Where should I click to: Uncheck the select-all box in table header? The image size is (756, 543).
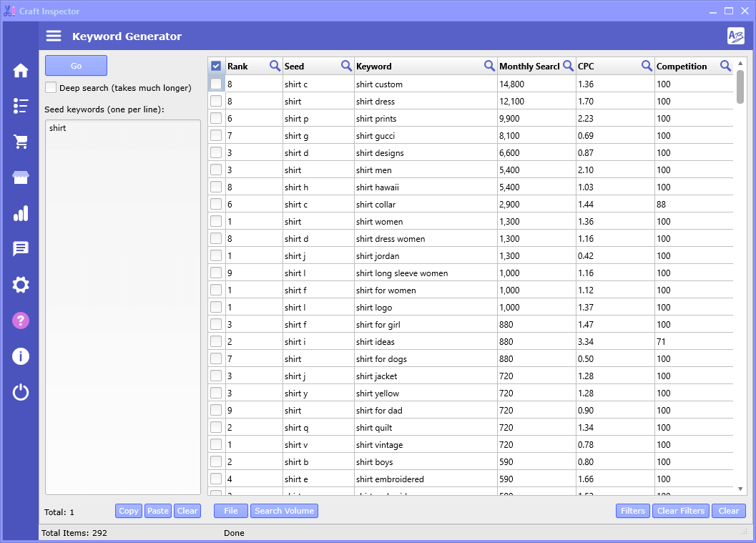(216, 65)
